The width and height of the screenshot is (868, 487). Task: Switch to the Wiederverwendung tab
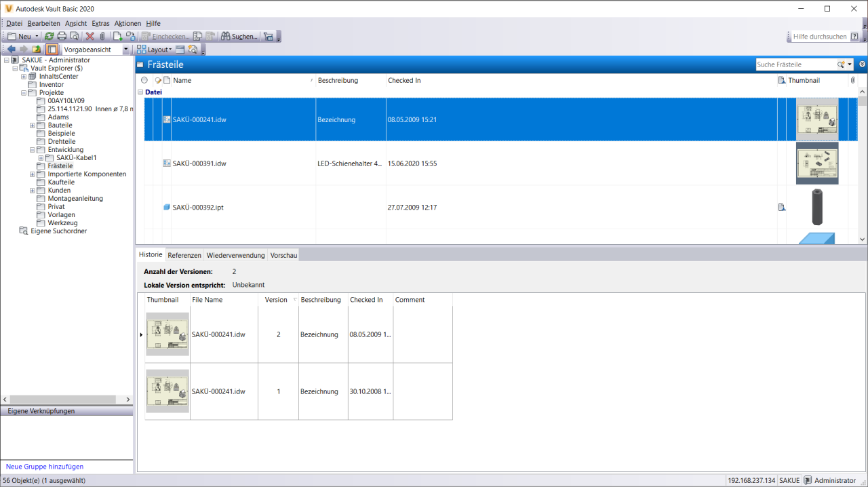[236, 255]
